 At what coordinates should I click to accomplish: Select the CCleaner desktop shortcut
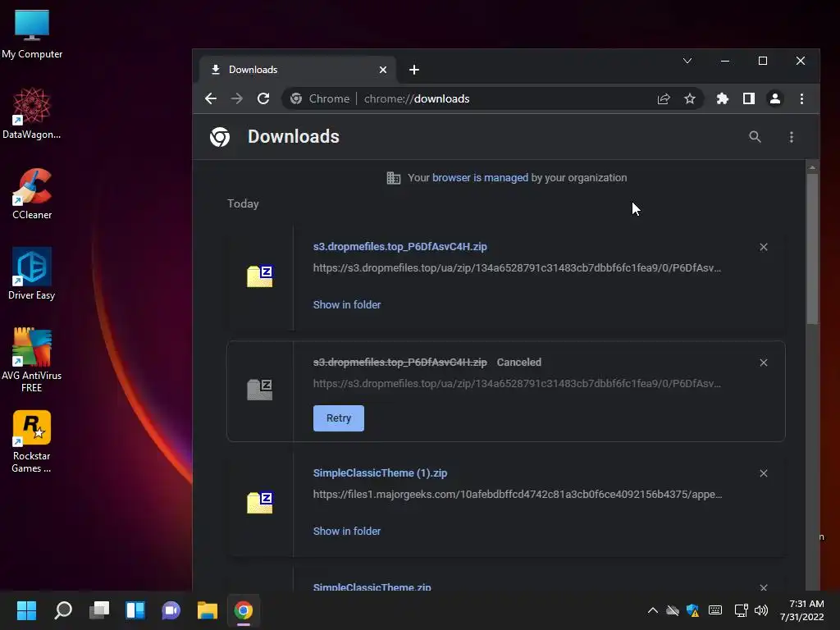32,194
